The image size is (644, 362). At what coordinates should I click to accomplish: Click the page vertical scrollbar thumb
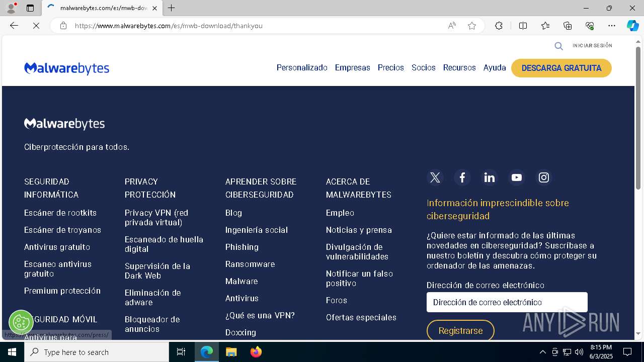tap(638, 118)
